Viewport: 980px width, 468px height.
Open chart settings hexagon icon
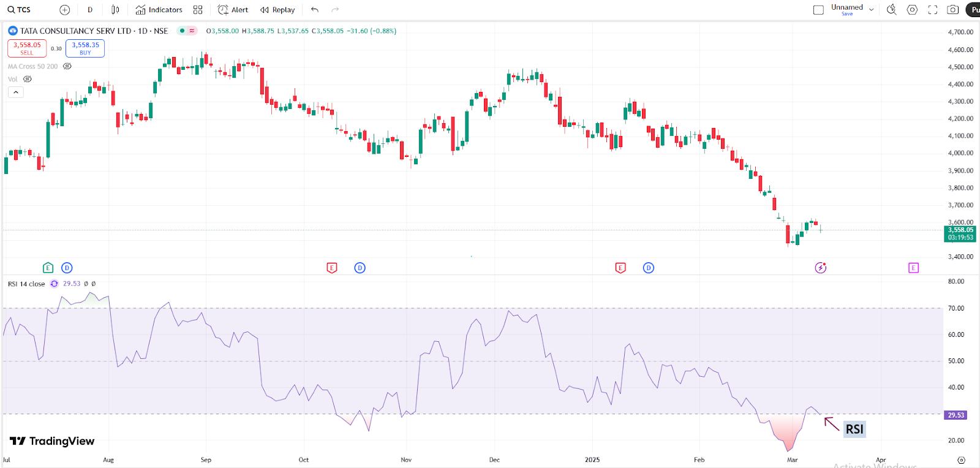click(912, 10)
